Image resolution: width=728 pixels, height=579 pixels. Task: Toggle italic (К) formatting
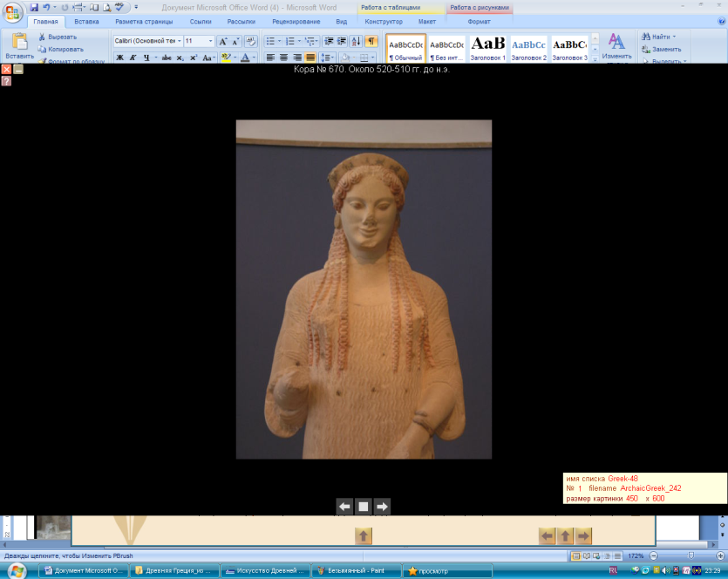(x=133, y=58)
